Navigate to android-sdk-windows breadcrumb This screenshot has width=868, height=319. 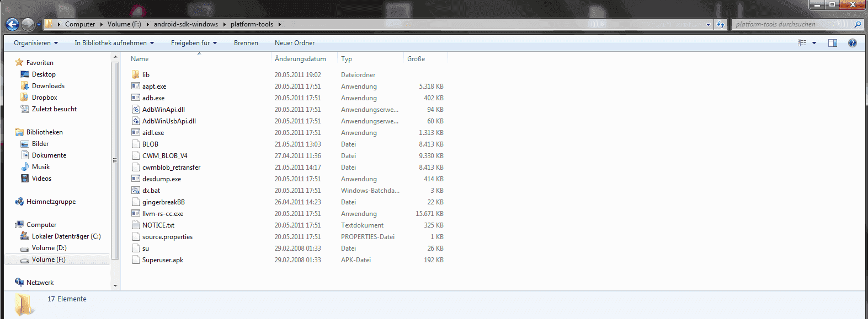click(186, 24)
